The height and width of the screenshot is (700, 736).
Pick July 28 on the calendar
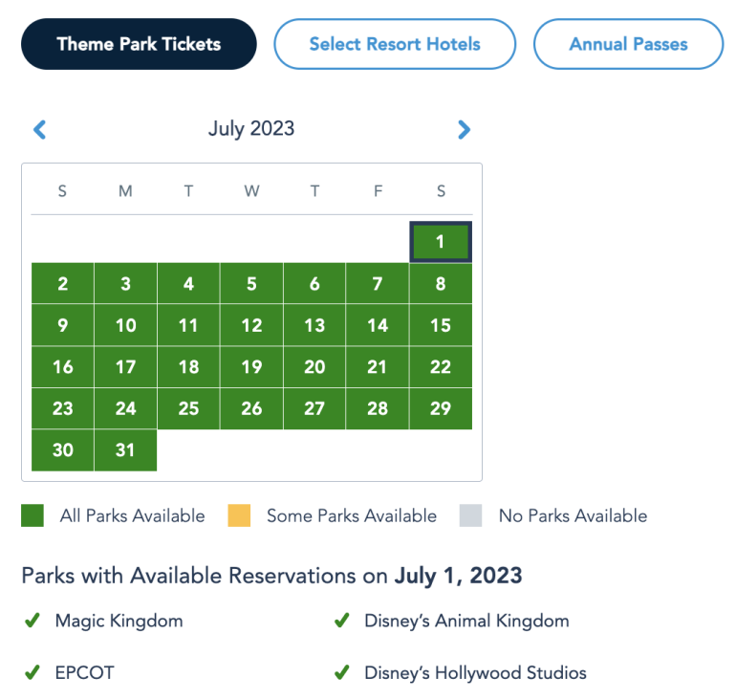378,408
